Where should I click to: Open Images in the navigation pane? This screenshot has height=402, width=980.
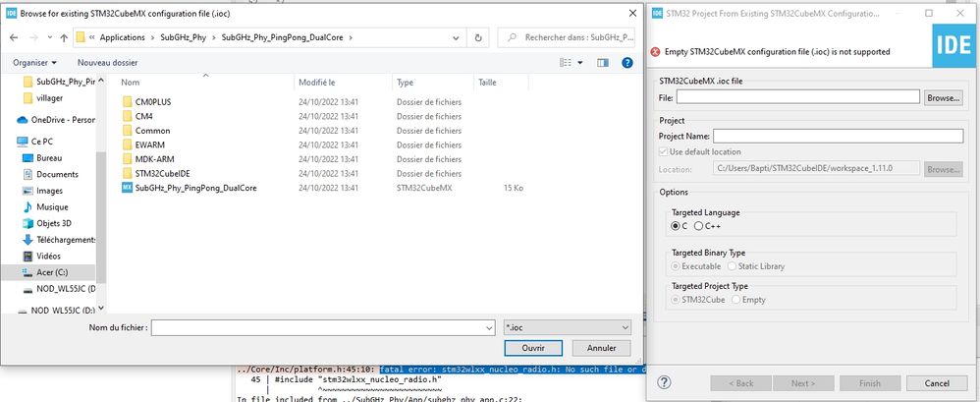tap(49, 191)
